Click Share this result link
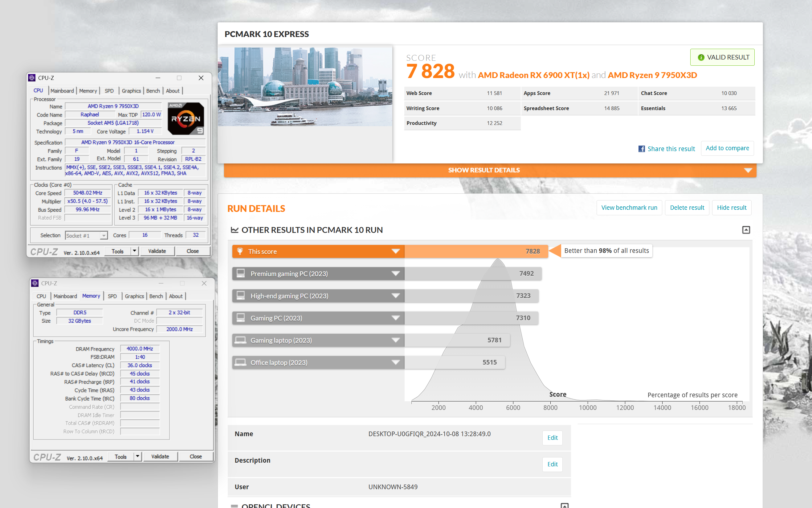The height and width of the screenshot is (508, 812). (x=671, y=149)
